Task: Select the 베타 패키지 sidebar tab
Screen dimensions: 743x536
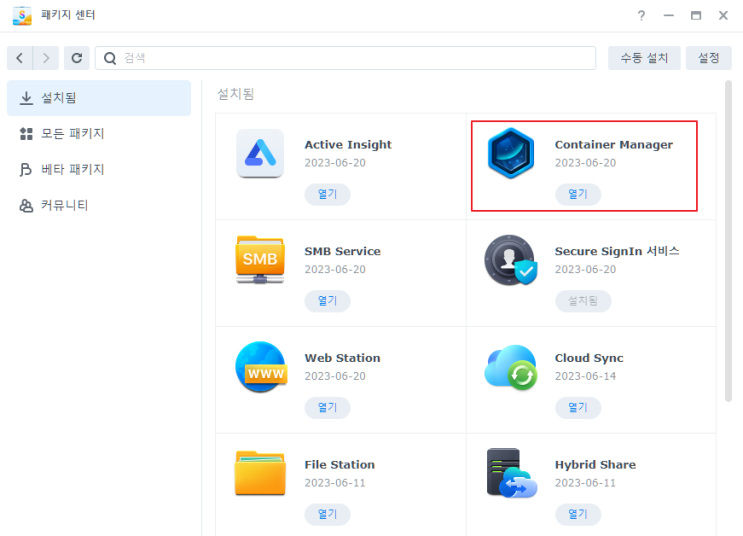Action: click(99, 170)
